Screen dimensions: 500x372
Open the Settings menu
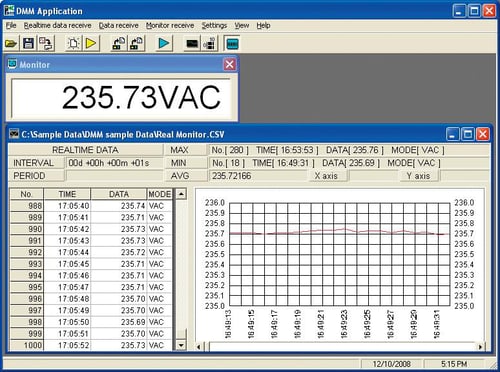click(214, 25)
